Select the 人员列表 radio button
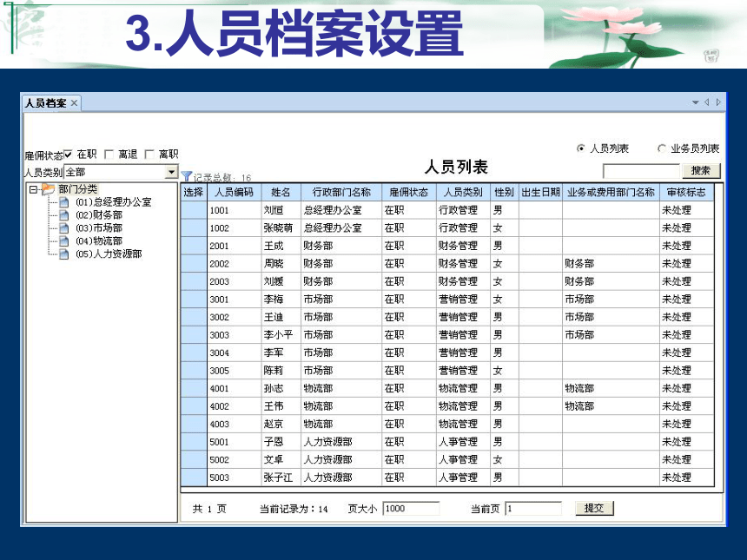This screenshot has height=560, width=747. (580, 148)
